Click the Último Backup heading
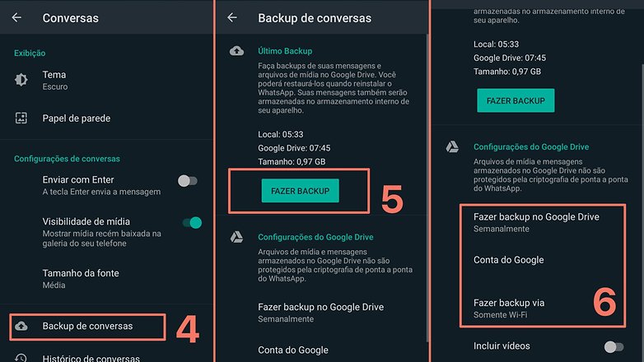Screen dimensions: 644x362 tap(285, 51)
